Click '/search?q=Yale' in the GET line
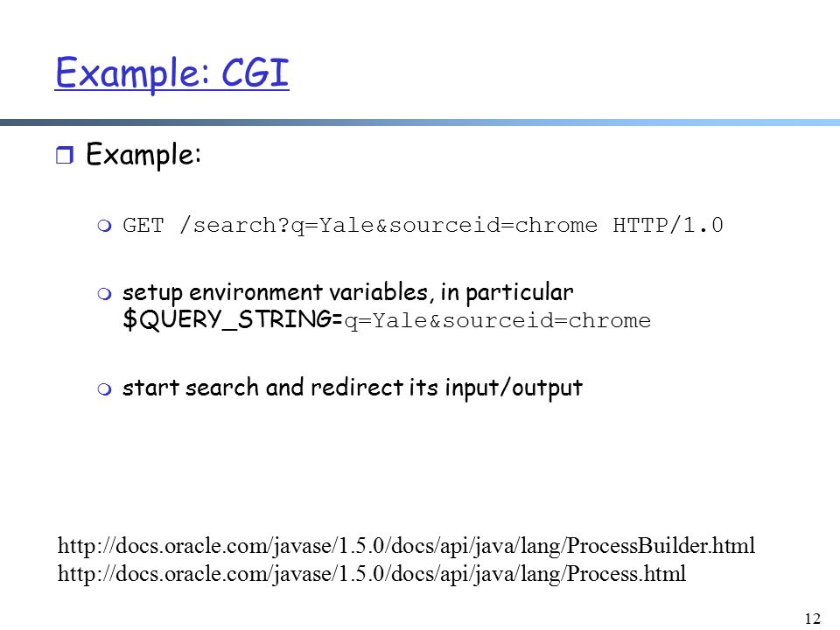 [x=277, y=226]
